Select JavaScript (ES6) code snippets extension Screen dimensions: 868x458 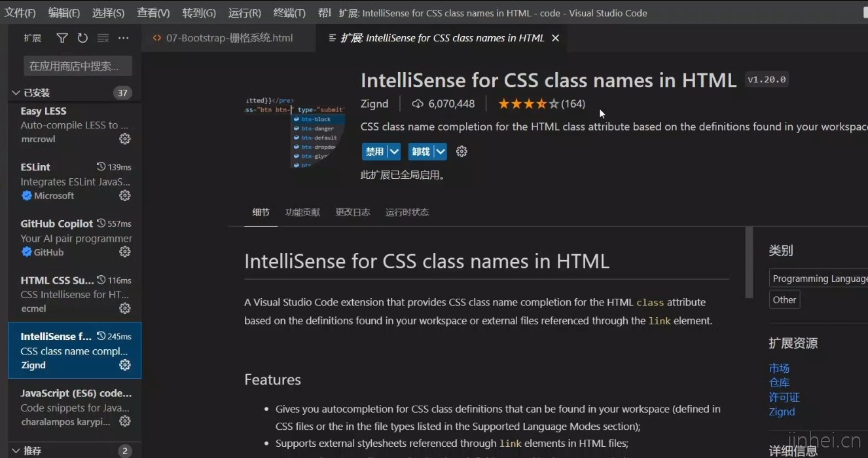pyautogui.click(x=75, y=407)
